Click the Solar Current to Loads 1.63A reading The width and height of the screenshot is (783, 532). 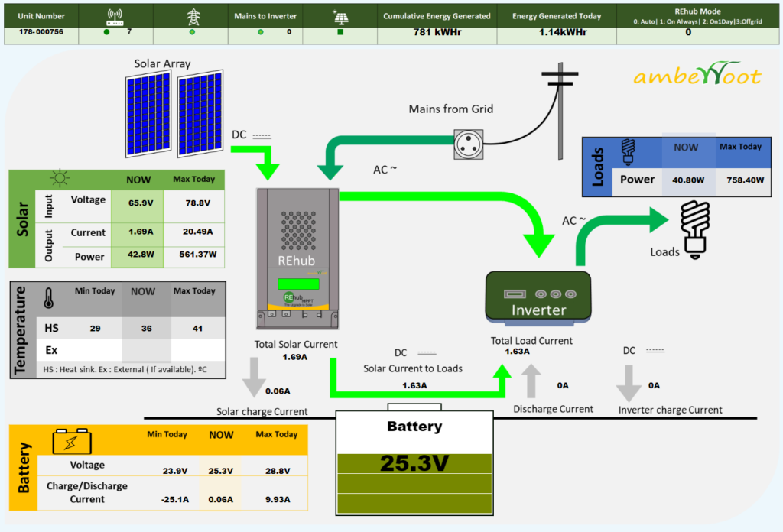[x=414, y=385]
